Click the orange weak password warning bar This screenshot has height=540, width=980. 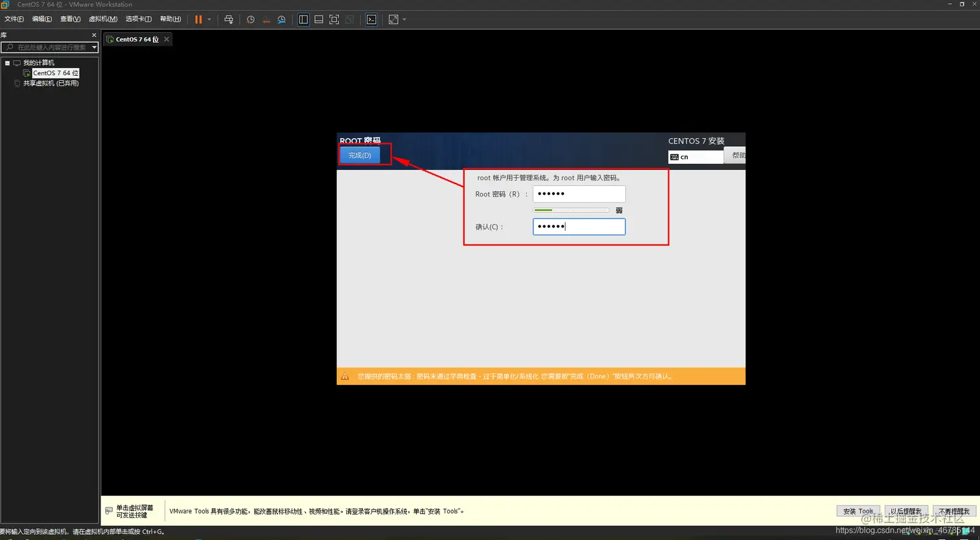[541, 376]
